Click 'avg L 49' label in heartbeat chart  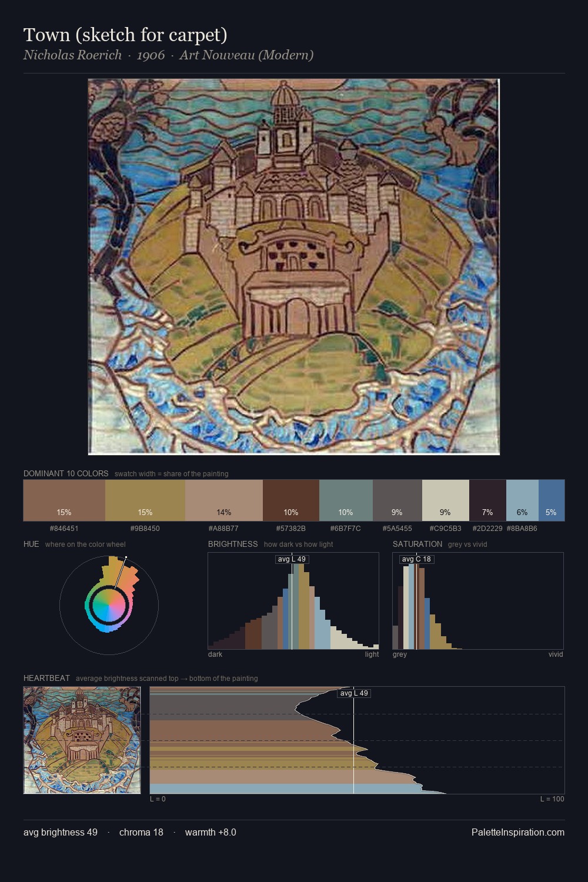[x=354, y=693]
